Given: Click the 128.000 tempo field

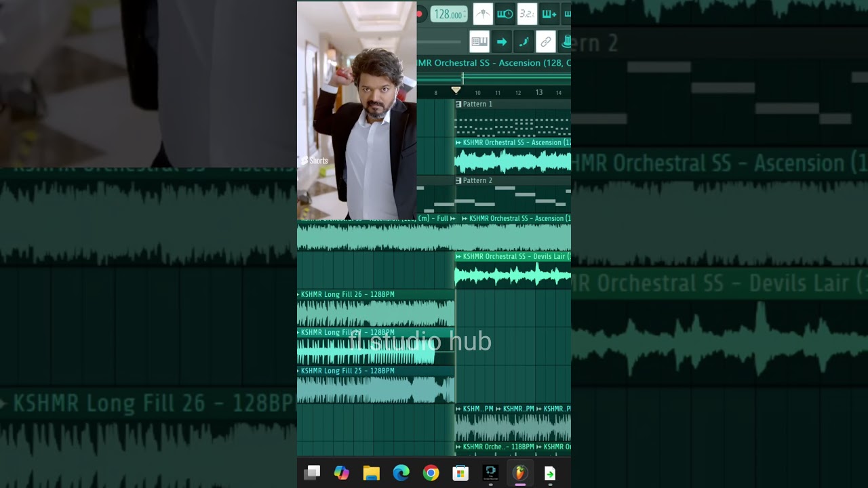Looking at the screenshot, I should tap(448, 14).
